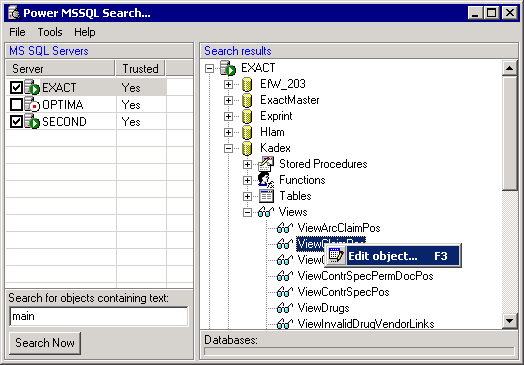Select the Stored Procedures label

click(x=323, y=164)
